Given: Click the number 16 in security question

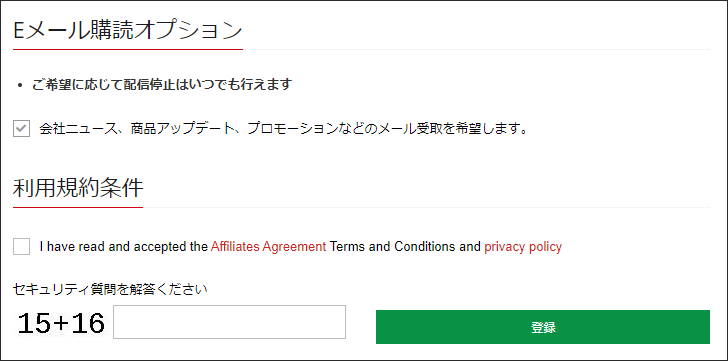Looking at the screenshot, I should click(x=87, y=323).
